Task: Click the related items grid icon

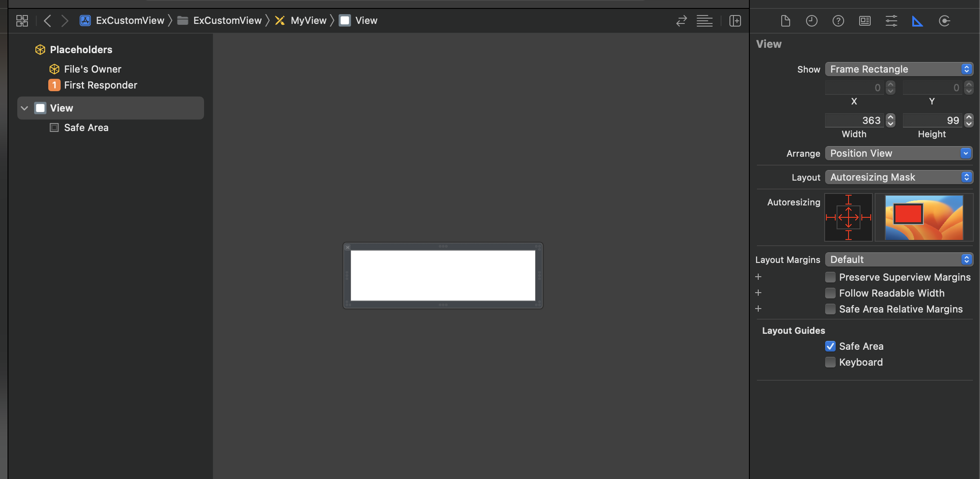Action: coord(22,21)
